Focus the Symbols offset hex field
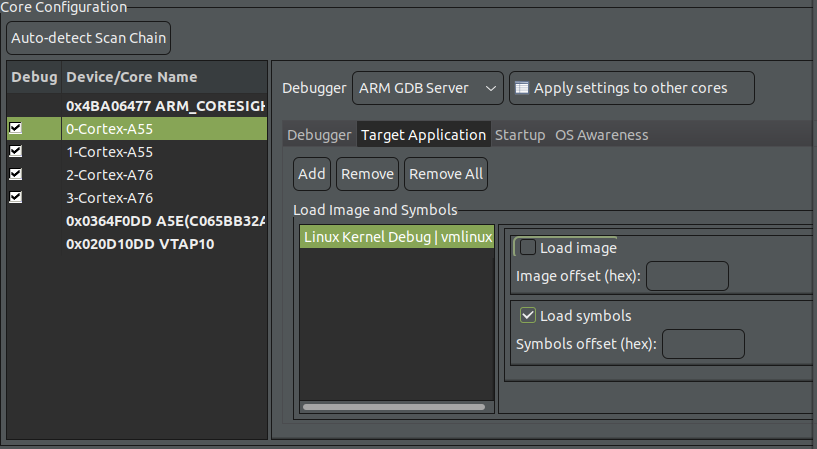The height and width of the screenshot is (449, 817). (x=703, y=344)
